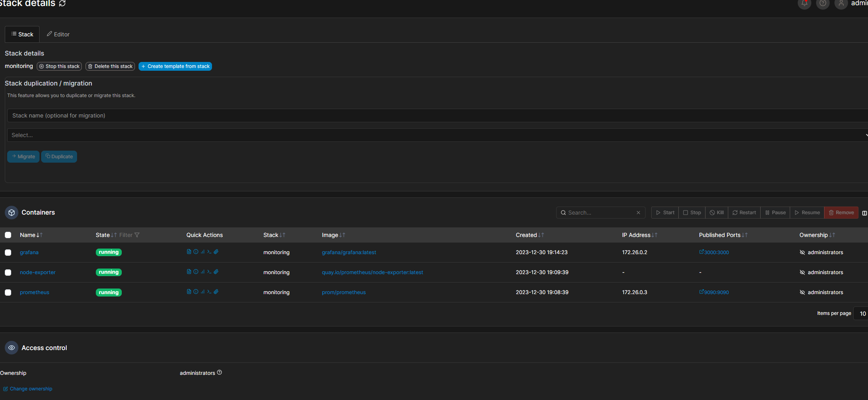Toggle the select-all containers checkbox
868x400 pixels.
[x=8, y=235]
